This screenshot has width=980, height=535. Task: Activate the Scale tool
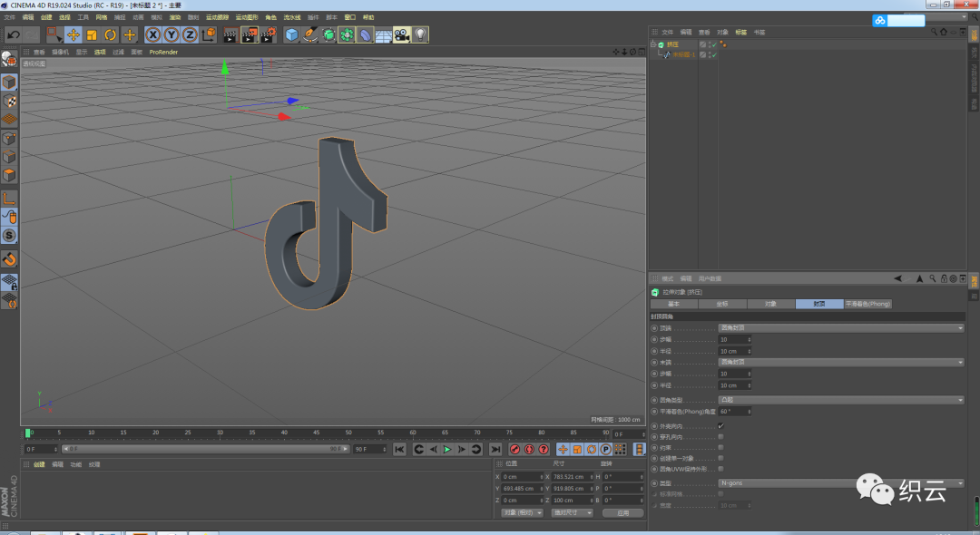pos(92,35)
